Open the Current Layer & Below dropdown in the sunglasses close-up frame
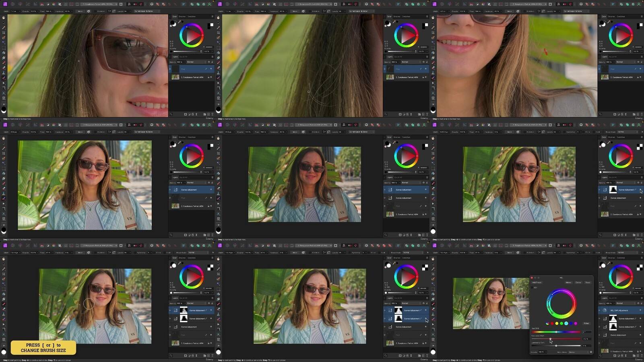The image size is (644, 362). coord(147,11)
